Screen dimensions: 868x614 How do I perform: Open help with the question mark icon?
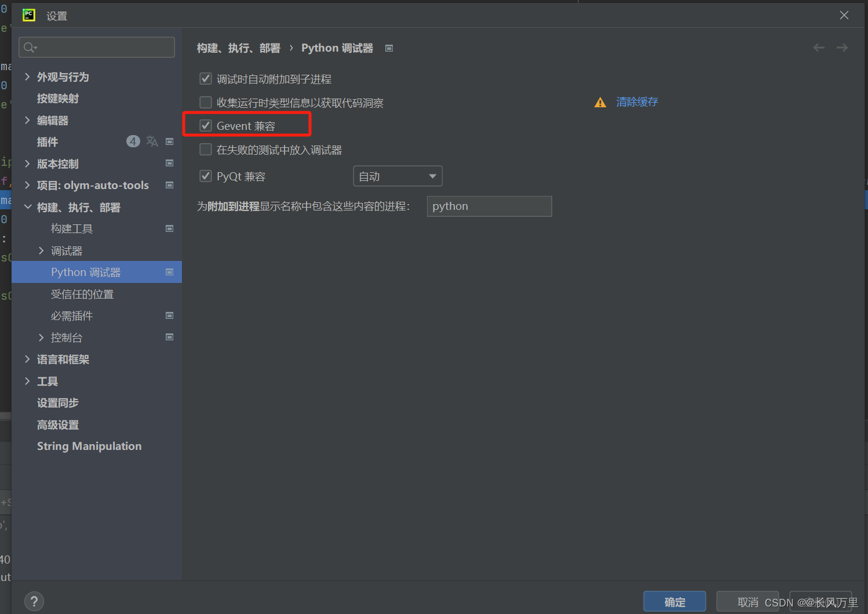click(34, 601)
